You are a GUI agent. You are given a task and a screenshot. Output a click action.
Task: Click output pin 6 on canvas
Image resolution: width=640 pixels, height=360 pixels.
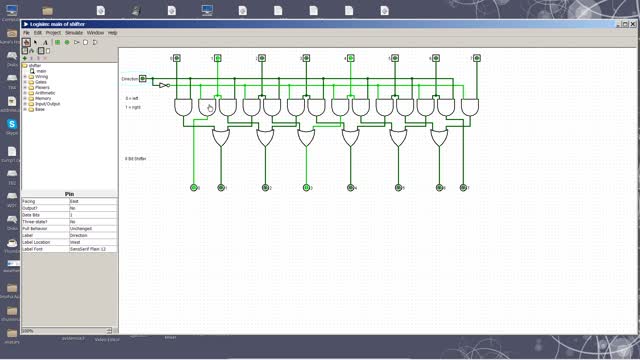point(439,188)
